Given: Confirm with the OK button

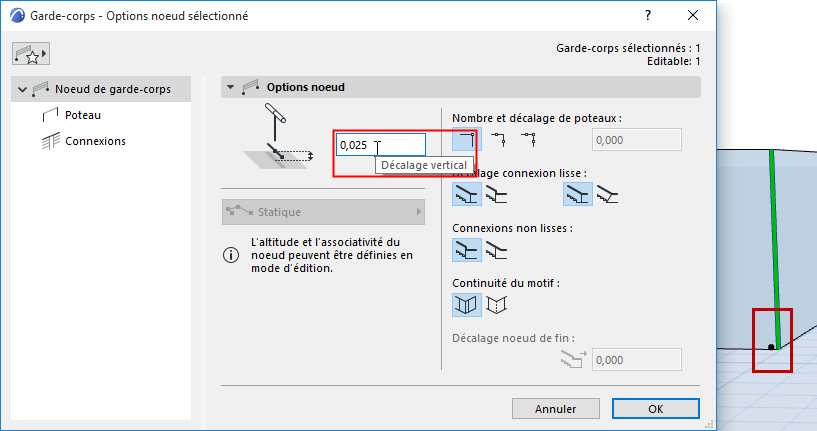Looking at the screenshot, I should point(655,408).
